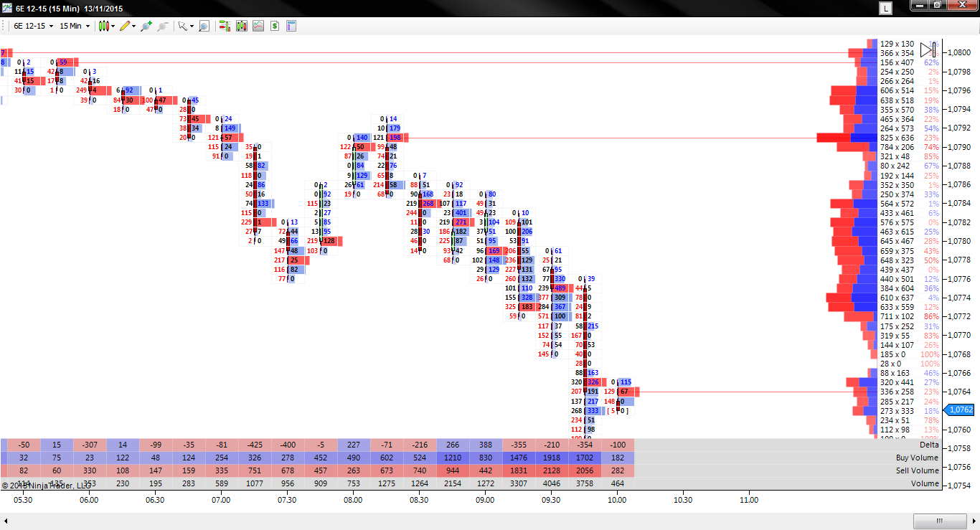Click the 388 delta cell
Viewport: 980px width, 530px height.
click(x=485, y=445)
